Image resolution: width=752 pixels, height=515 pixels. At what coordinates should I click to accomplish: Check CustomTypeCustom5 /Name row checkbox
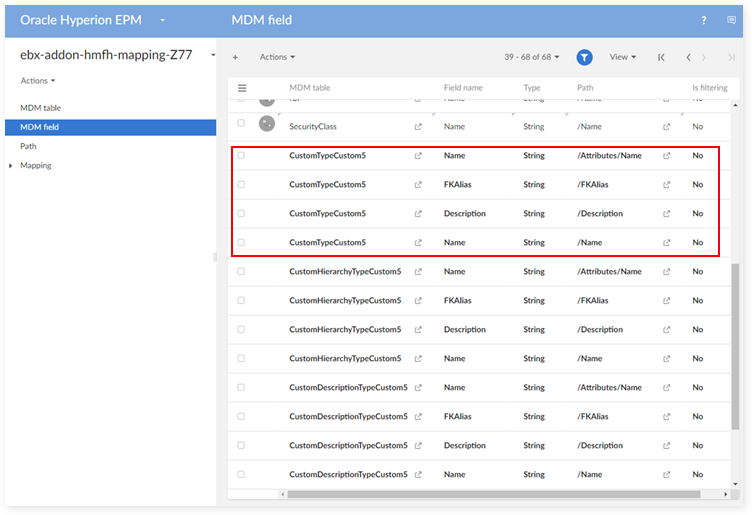coord(241,243)
